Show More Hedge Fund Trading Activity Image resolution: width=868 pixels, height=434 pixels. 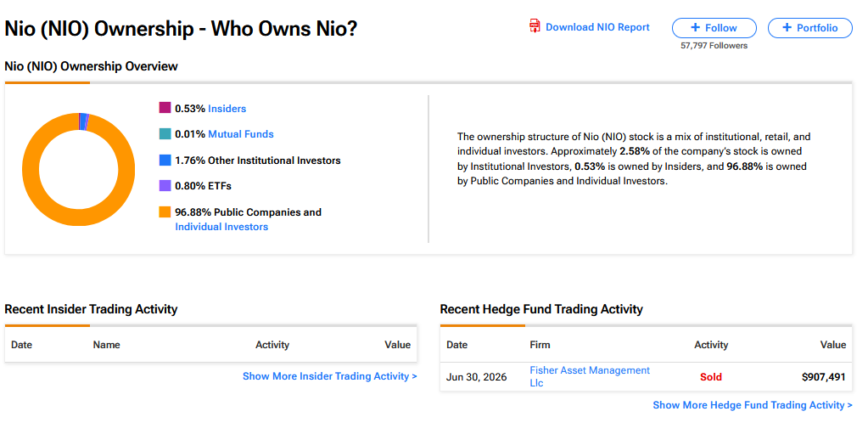click(x=753, y=405)
